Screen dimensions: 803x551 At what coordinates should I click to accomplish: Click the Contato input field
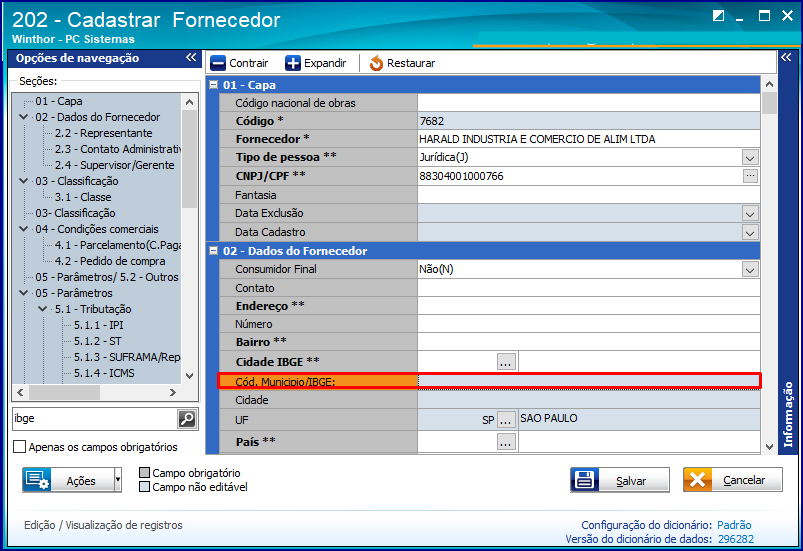pos(588,288)
